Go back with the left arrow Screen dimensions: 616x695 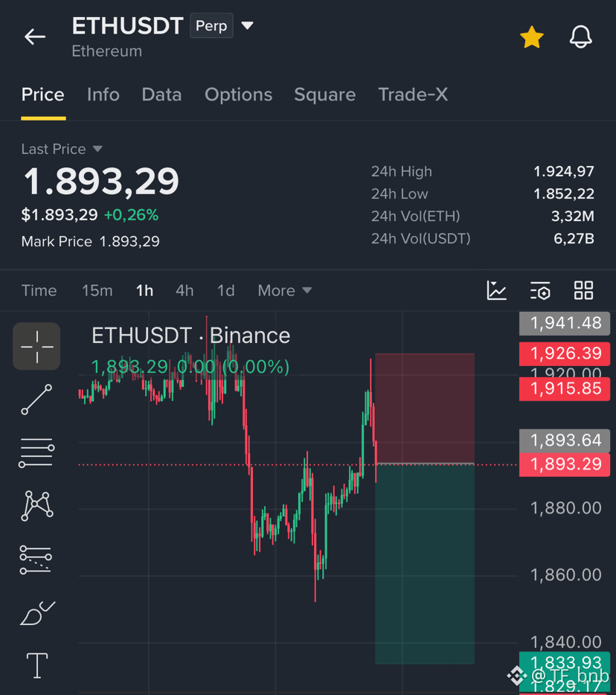click(35, 36)
